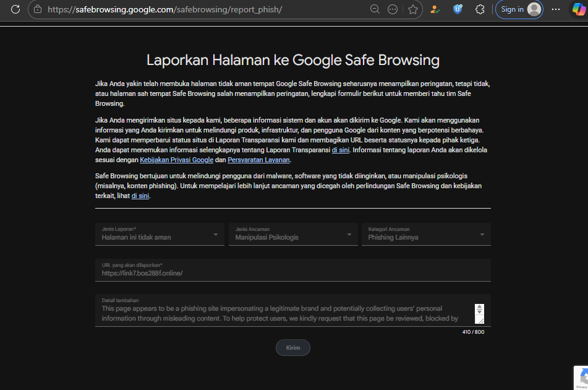The height and width of the screenshot is (390, 588).
Task: Add this page to favorites with star icon
Action: [x=413, y=9]
